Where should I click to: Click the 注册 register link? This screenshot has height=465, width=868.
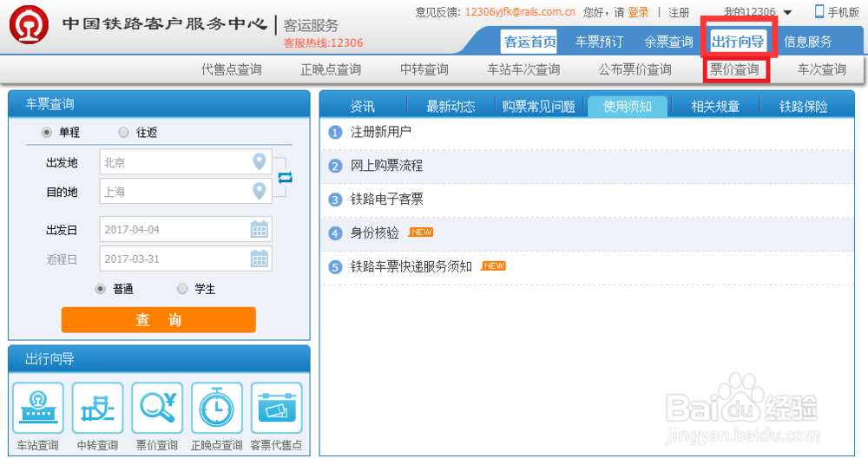679,12
